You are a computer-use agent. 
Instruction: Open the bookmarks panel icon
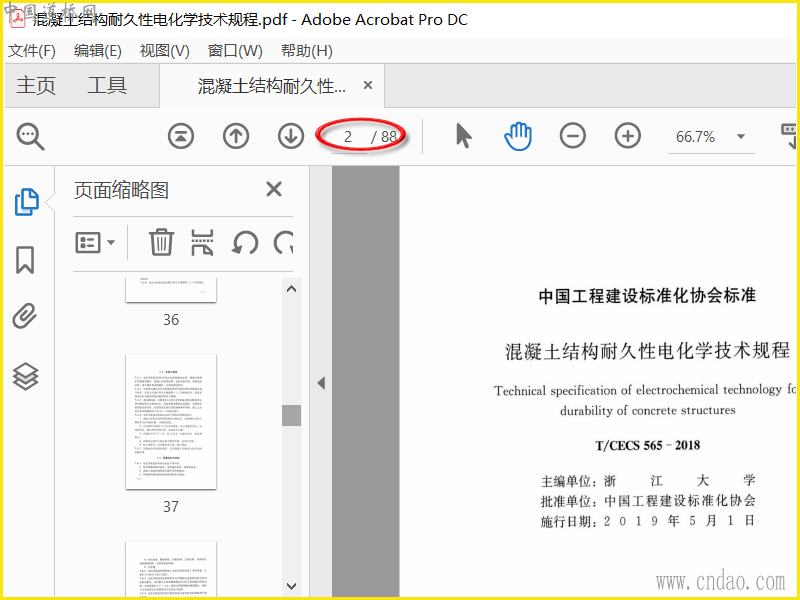[x=25, y=260]
